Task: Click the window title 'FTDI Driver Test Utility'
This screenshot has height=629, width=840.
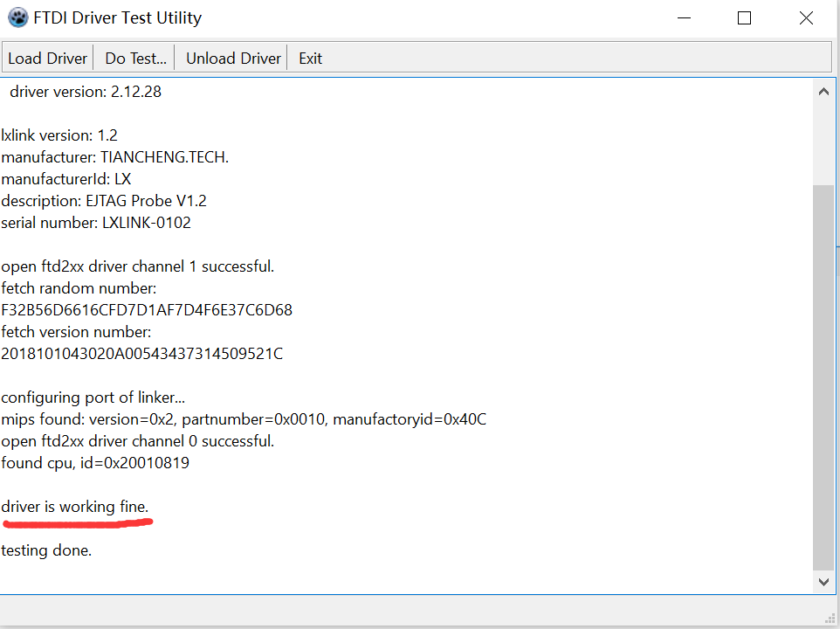Action: (x=117, y=17)
